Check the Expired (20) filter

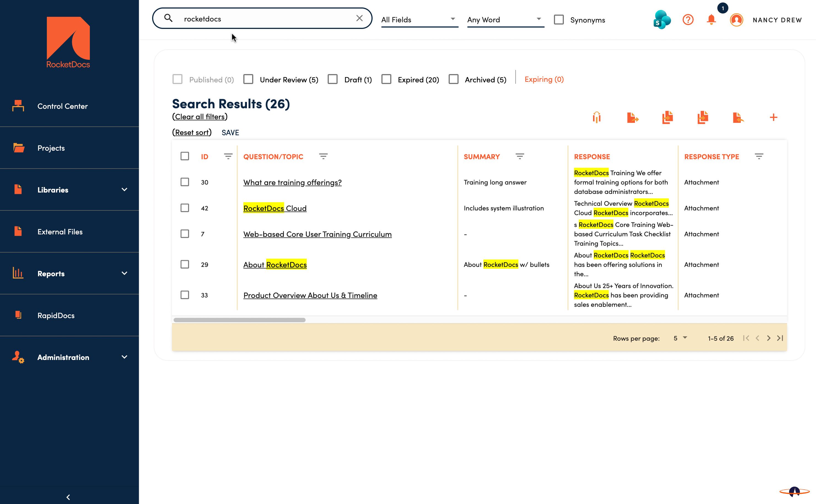(x=386, y=79)
